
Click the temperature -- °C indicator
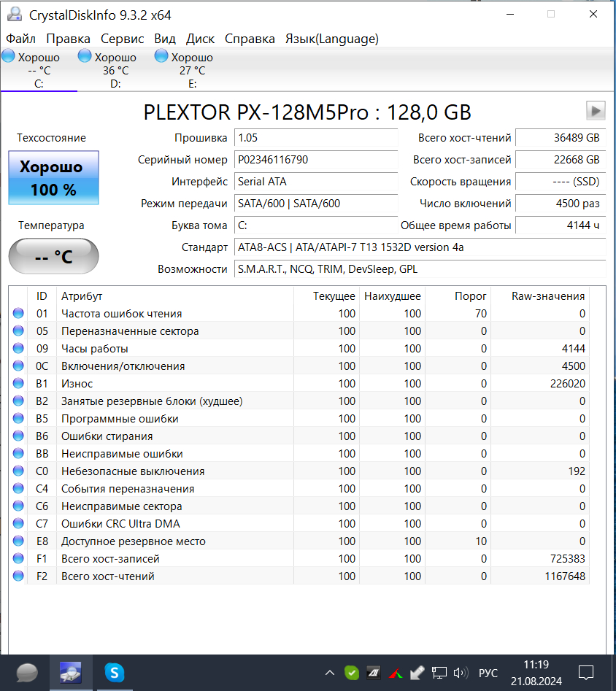pyautogui.click(x=53, y=256)
